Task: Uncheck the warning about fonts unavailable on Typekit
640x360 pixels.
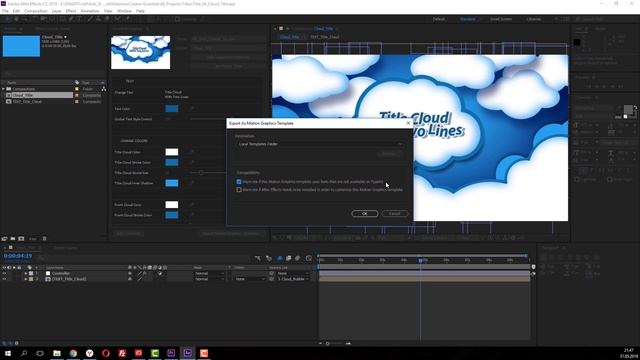Action: [x=239, y=182]
